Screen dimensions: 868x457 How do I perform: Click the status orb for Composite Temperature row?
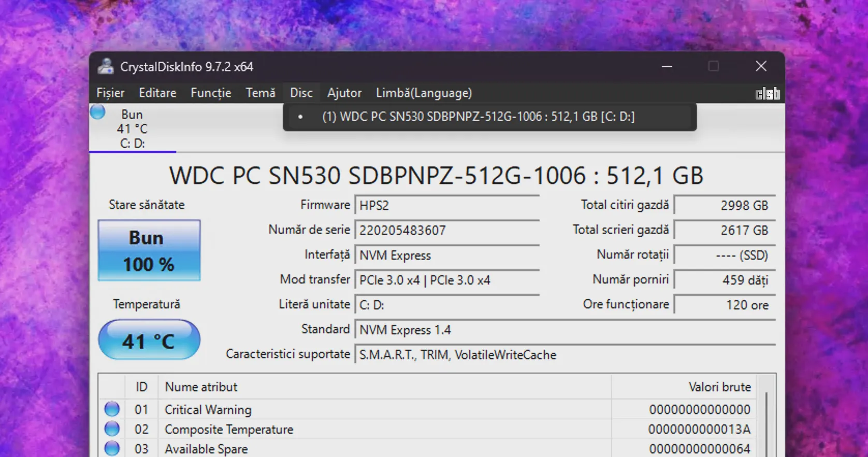pyautogui.click(x=112, y=429)
